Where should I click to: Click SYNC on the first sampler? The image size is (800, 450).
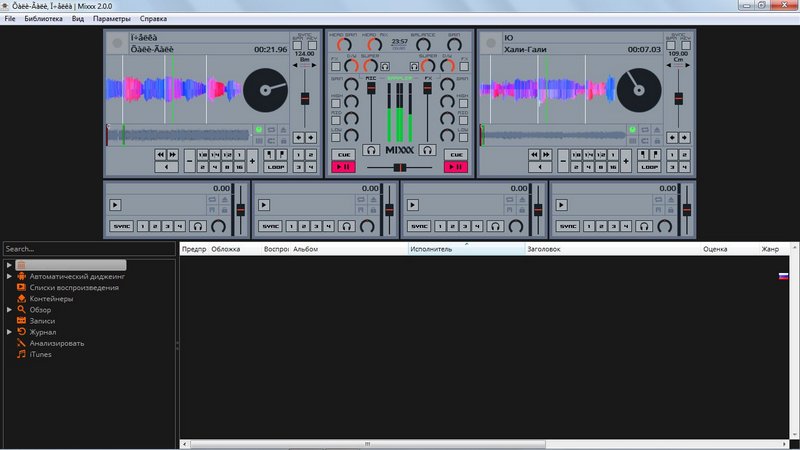point(121,226)
